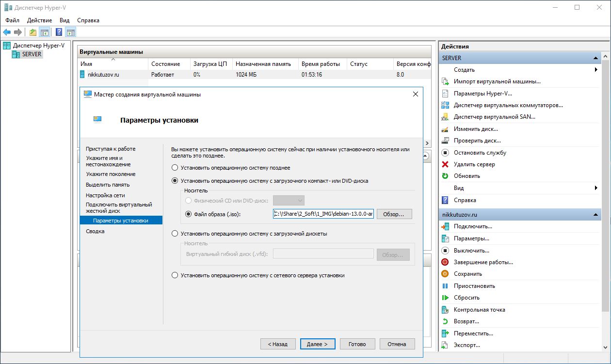Click the Stop Service icon
611x364 pixels.
[x=445, y=153]
